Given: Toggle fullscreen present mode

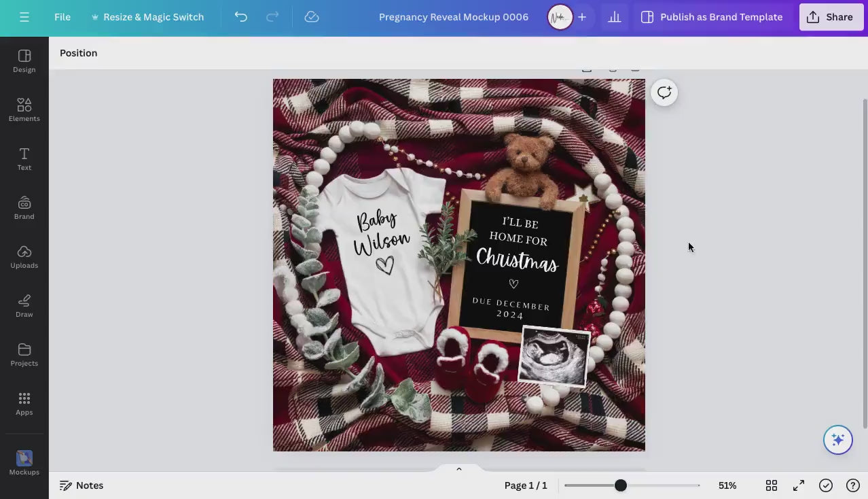Looking at the screenshot, I should pyautogui.click(x=799, y=485).
